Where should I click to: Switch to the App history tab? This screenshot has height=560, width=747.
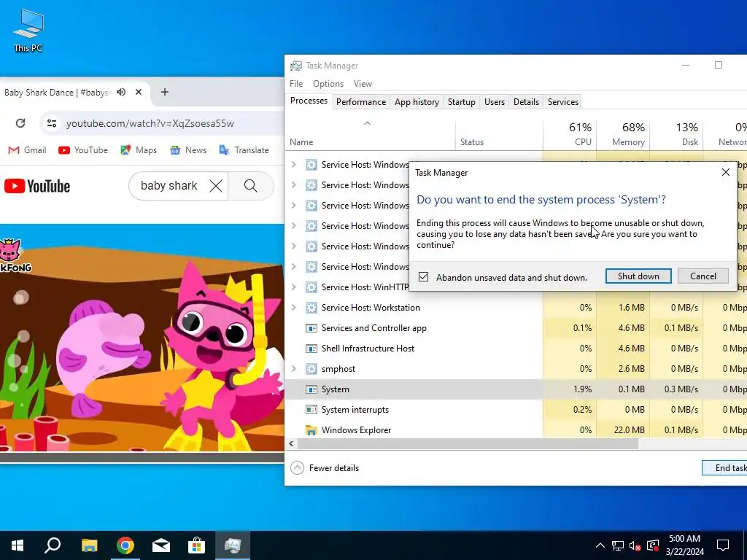tap(417, 102)
